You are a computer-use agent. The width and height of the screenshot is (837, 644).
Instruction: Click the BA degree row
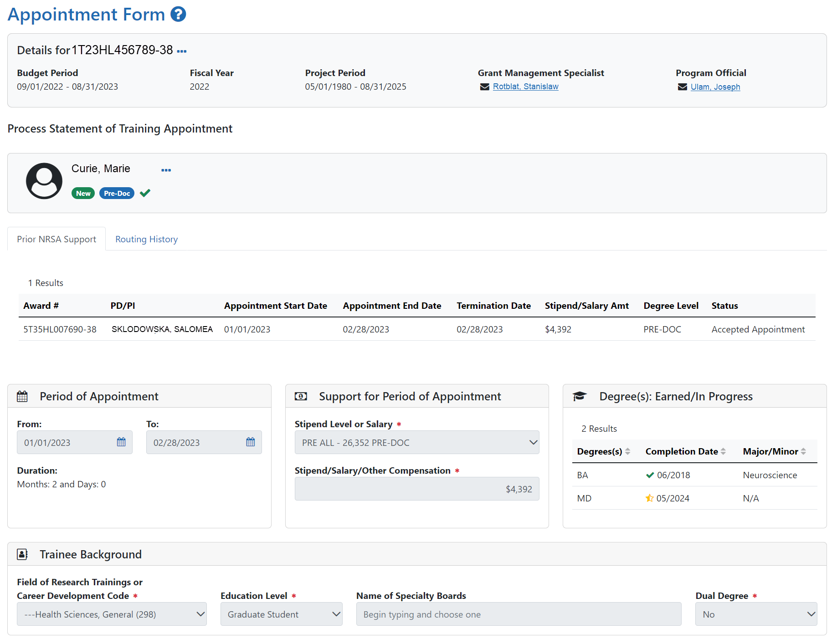pos(695,475)
